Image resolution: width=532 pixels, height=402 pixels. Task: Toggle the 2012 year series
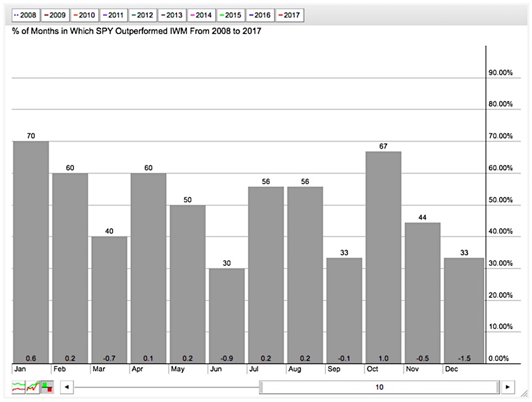(x=143, y=15)
